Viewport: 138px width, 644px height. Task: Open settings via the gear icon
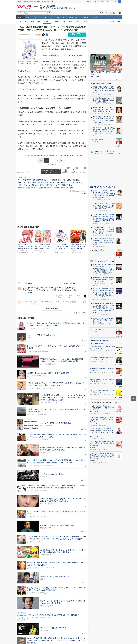(x=120, y=13)
